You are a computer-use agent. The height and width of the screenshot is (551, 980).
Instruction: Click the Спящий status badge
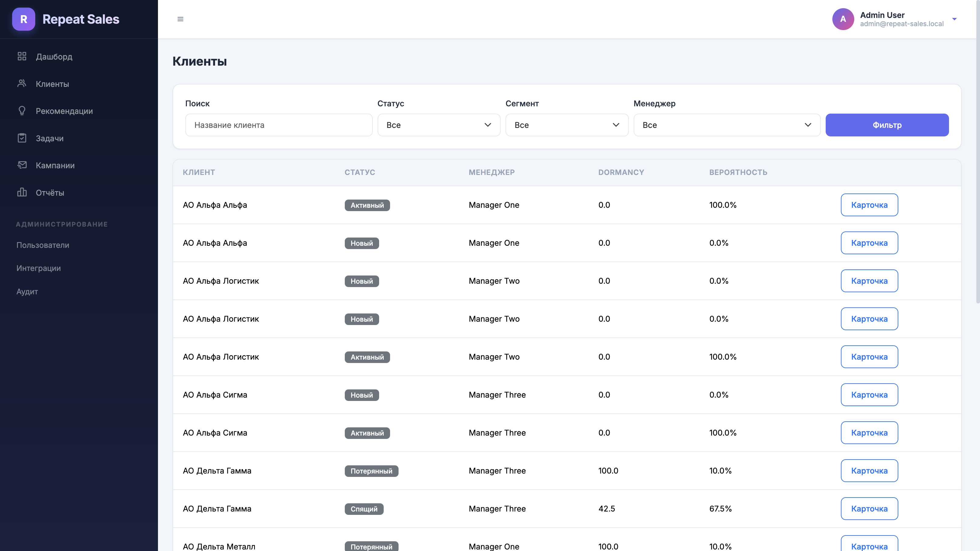point(364,509)
